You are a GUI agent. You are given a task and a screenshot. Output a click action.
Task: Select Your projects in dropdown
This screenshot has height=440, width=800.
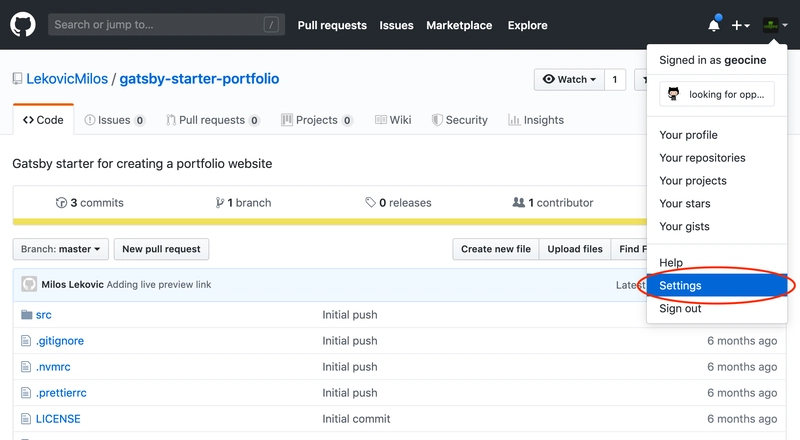point(693,181)
